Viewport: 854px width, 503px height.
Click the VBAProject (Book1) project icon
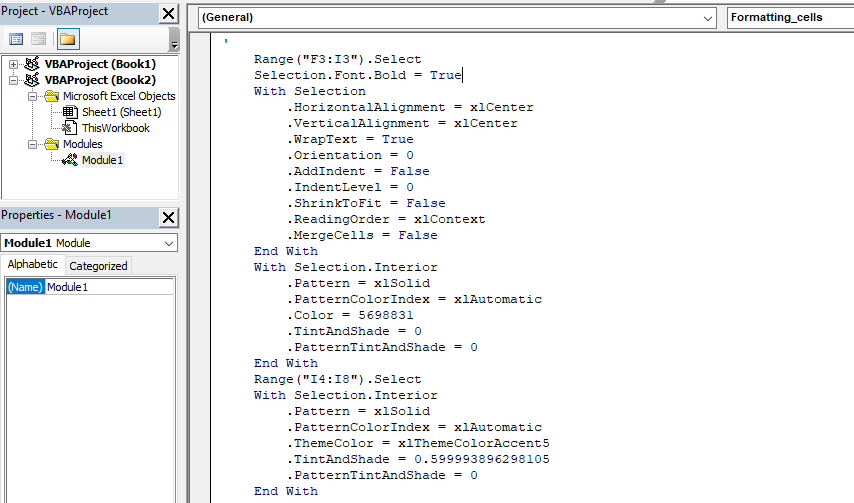point(32,64)
